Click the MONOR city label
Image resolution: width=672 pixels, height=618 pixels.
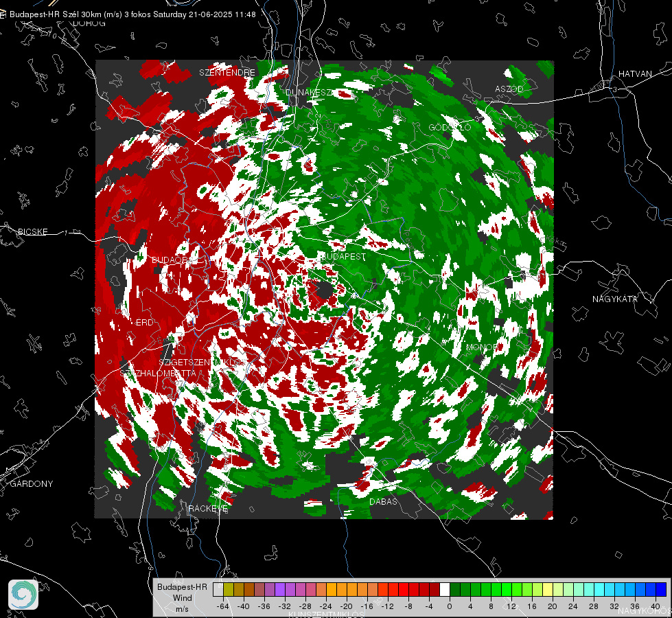tap(482, 347)
